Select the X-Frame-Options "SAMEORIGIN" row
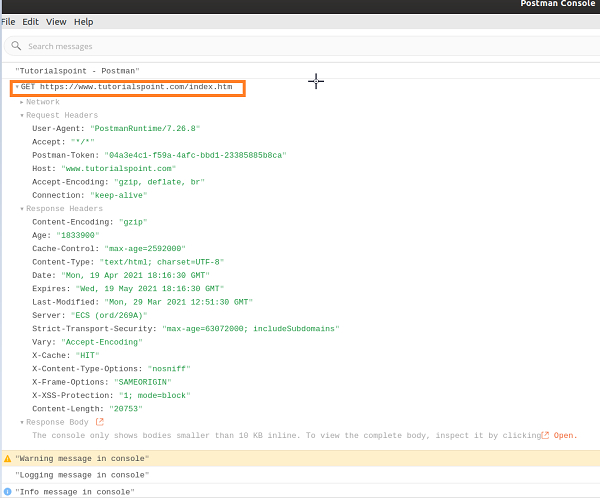This screenshot has height=498, width=600. pos(101,382)
